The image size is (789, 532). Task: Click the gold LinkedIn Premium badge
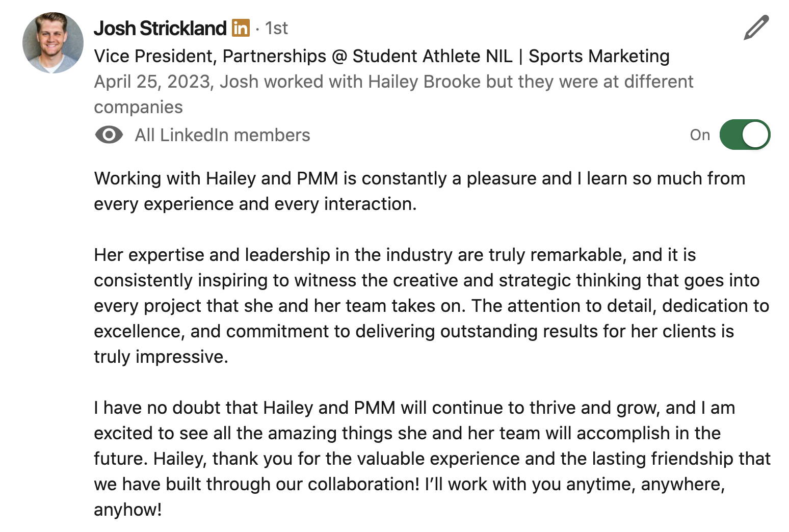click(241, 28)
